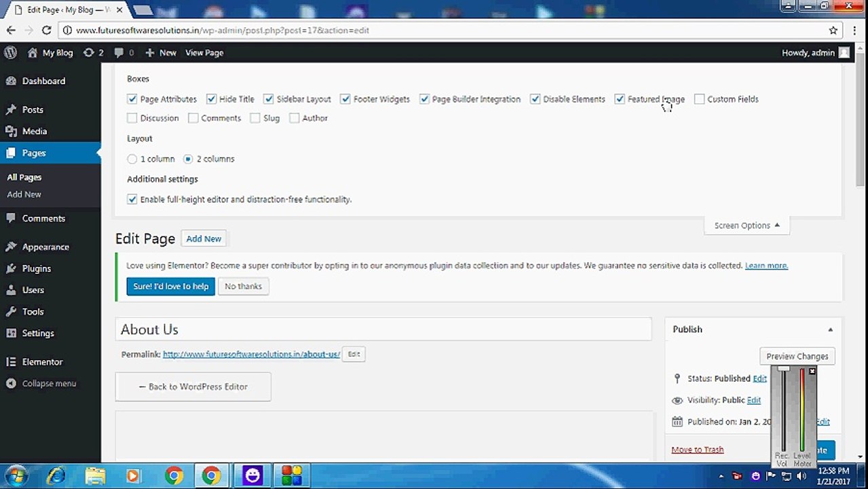Click the Dashboard icon in sidebar
The width and height of the screenshot is (868, 489).
click(11, 81)
